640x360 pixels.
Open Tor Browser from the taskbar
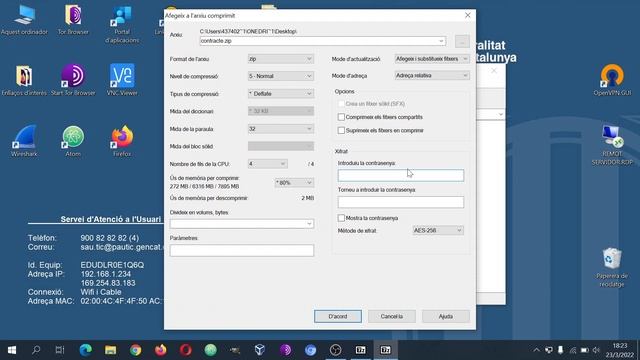click(285, 350)
